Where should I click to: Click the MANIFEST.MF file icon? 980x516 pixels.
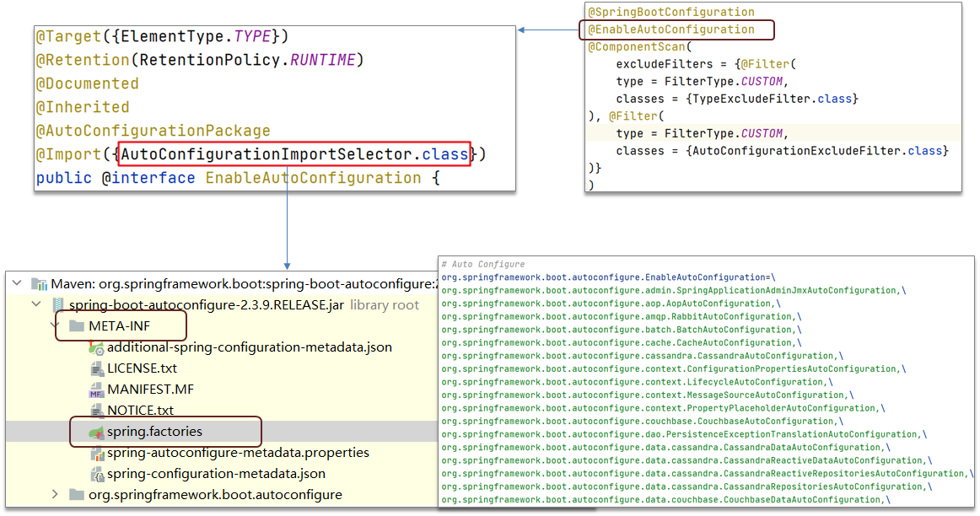(x=96, y=390)
